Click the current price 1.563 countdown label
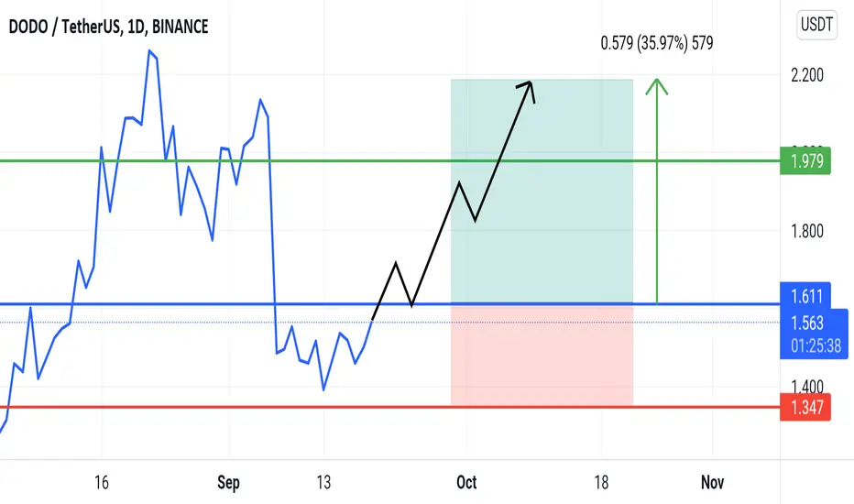 point(814,334)
